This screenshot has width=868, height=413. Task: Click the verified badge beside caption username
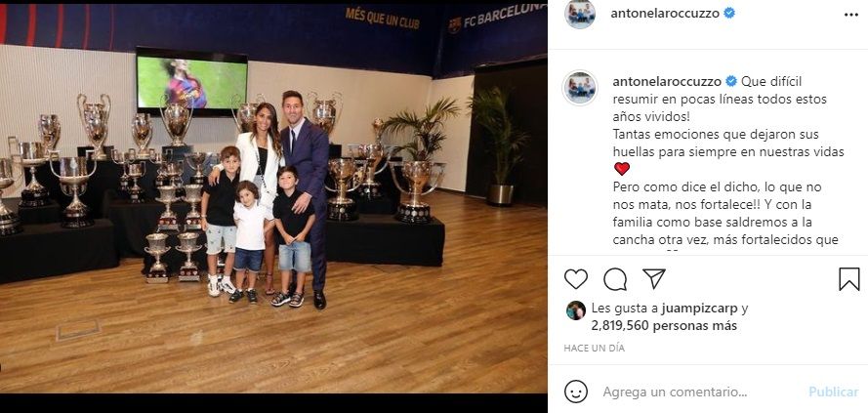(730, 81)
